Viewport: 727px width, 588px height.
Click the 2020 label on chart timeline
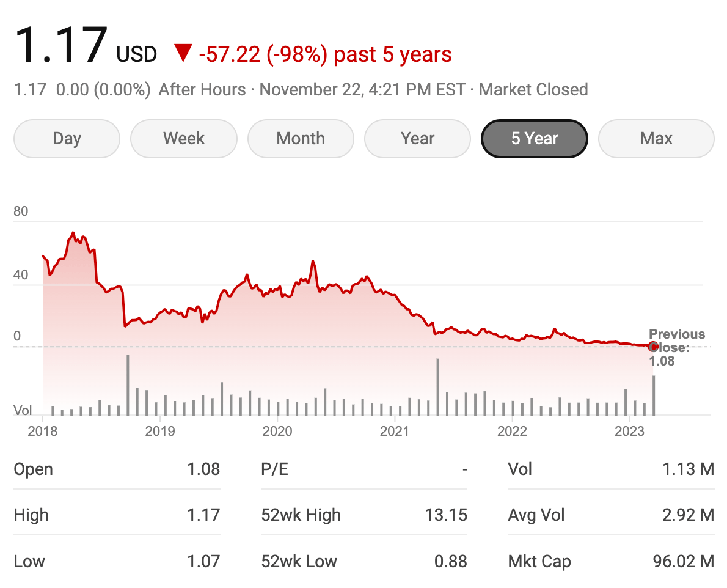click(x=278, y=432)
